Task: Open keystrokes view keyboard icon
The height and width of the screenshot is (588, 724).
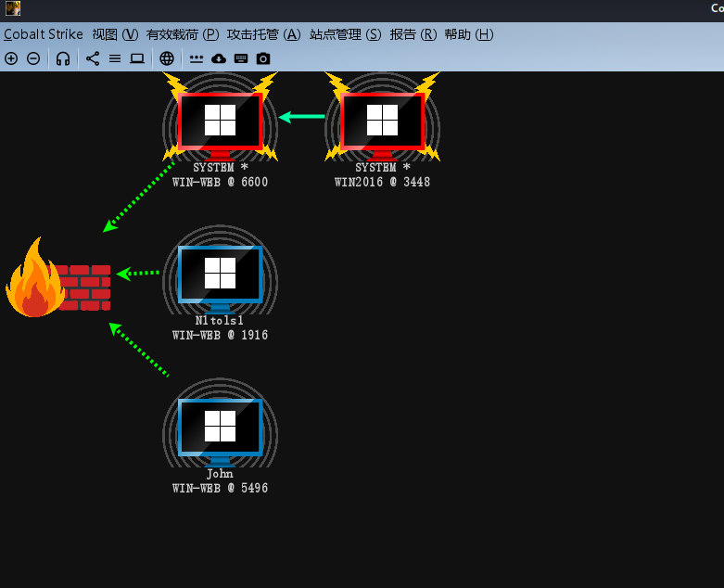Action: (x=241, y=58)
